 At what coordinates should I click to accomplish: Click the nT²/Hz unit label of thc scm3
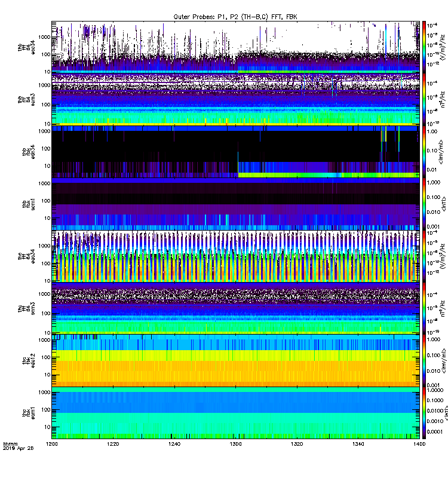tap(443, 308)
